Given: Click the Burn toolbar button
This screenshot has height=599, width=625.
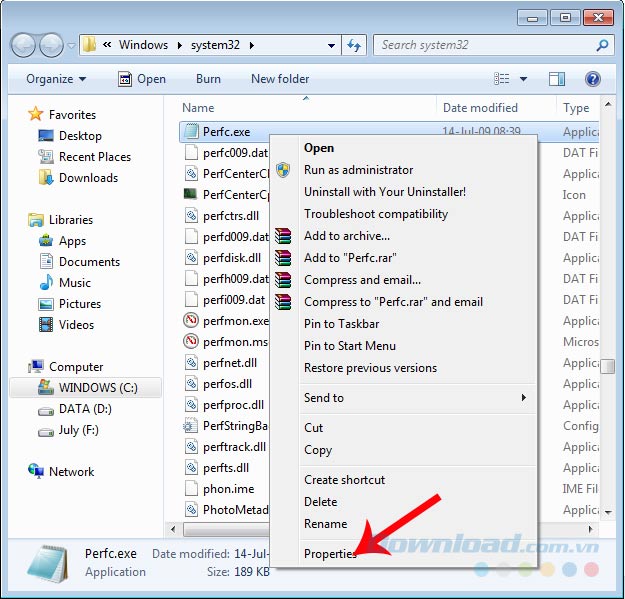Looking at the screenshot, I should pyautogui.click(x=208, y=79).
